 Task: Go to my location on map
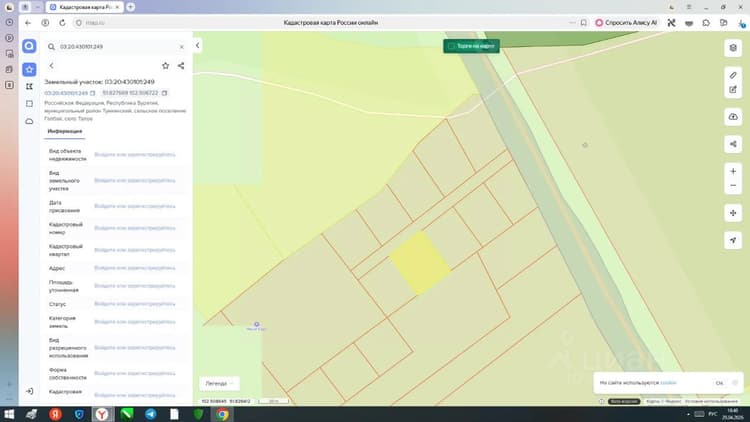(x=733, y=240)
